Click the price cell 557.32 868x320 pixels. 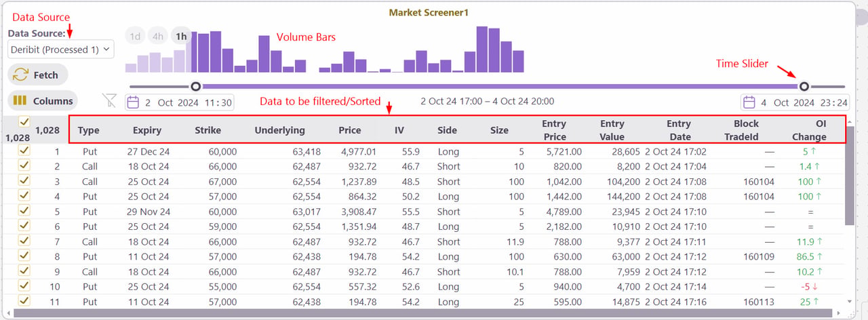(x=361, y=285)
